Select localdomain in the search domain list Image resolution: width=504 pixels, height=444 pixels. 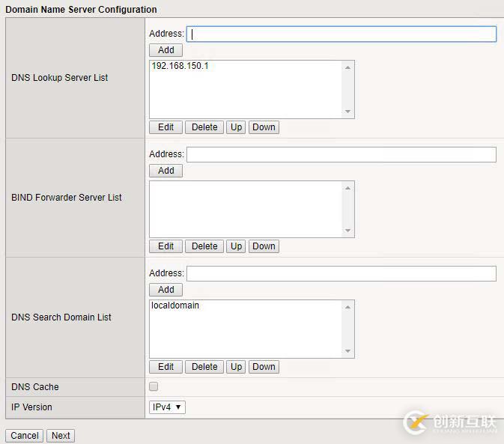tap(175, 305)
